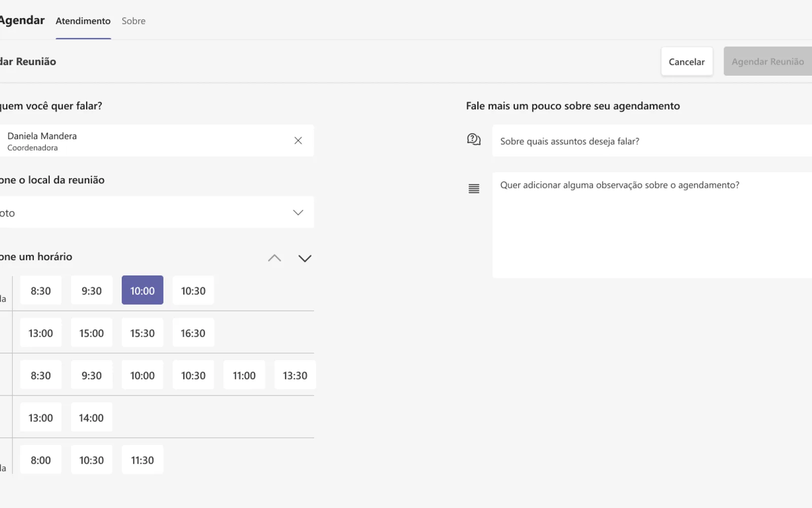The image size is (812, 508).
Task: Focus the observation notes text area
Action: coord(652,225)
